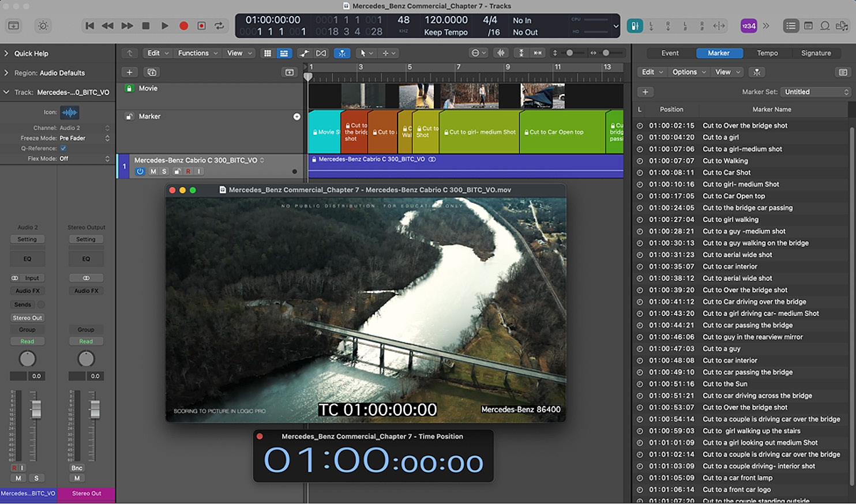Click the vertical auto zoom button

coord(521,53)
